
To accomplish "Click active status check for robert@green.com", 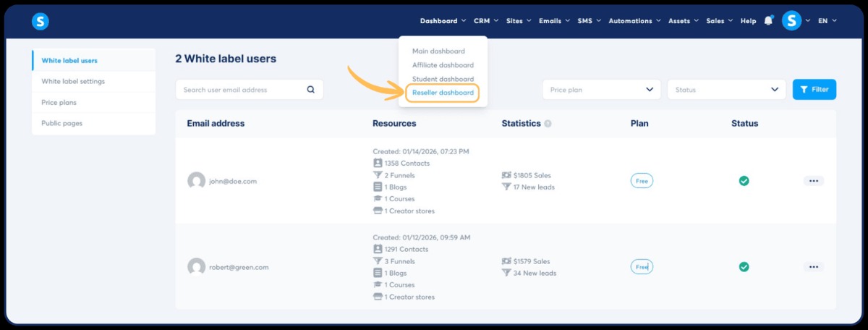I will click(x=744, y=267).
